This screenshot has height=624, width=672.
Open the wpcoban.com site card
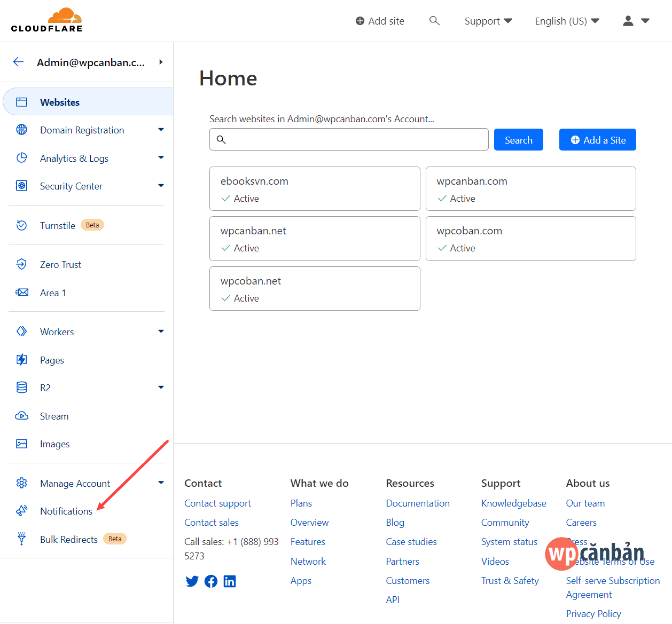pos(531,239)
